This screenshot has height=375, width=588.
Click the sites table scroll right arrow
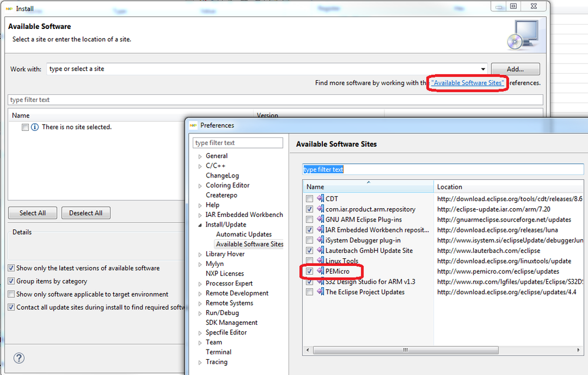578,350
